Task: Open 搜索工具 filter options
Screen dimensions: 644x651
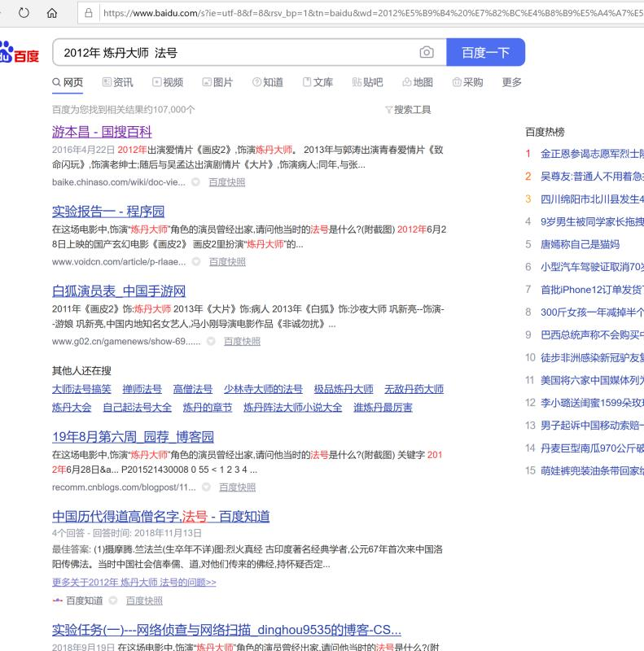Action: point(408,110)
